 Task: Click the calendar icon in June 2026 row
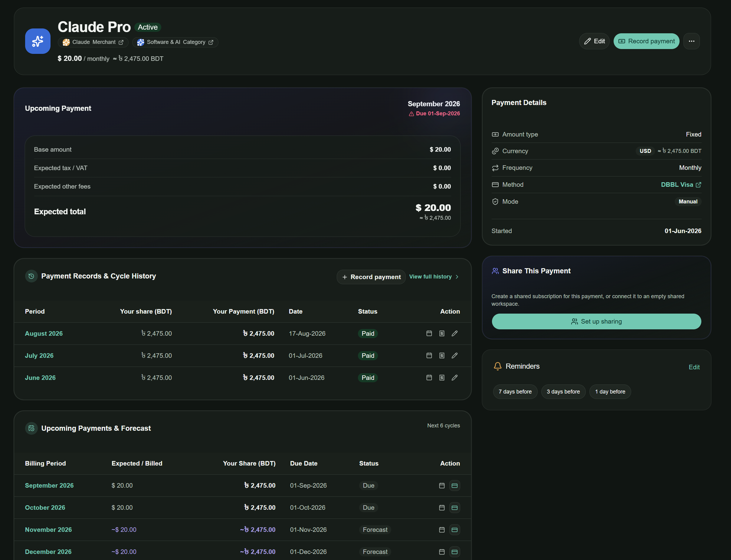(429, 378)
